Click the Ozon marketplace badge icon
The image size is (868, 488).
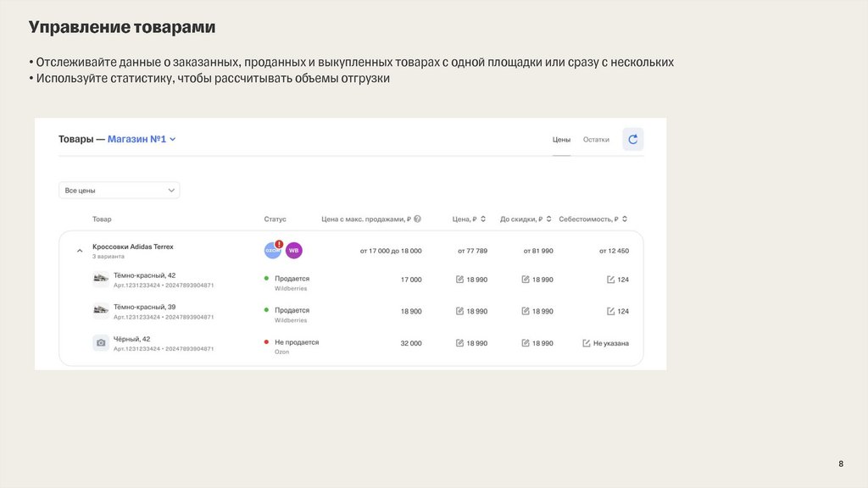pyautogui.click(x=272, y=251)
